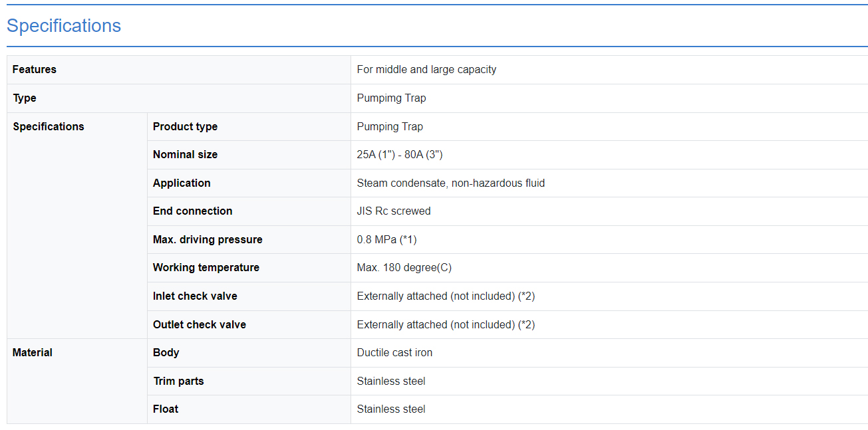Screen dimensions: 868x430
Task: Click the Outlet check valve value text
Action: 446,325
